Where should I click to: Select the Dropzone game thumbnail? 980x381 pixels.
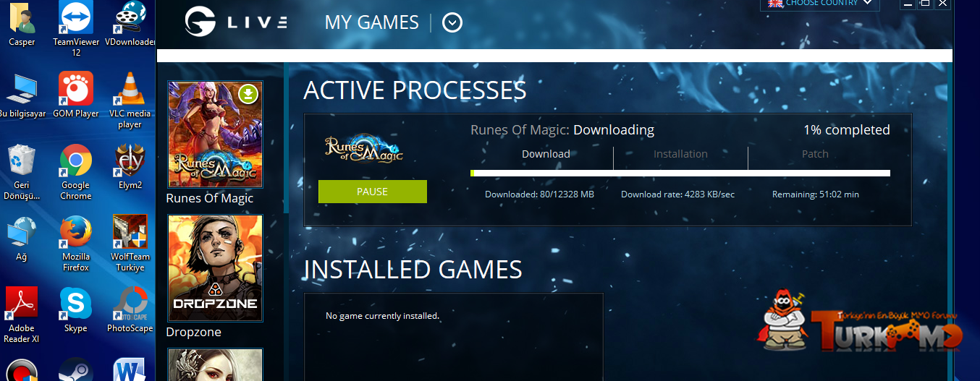click(216, 268)
